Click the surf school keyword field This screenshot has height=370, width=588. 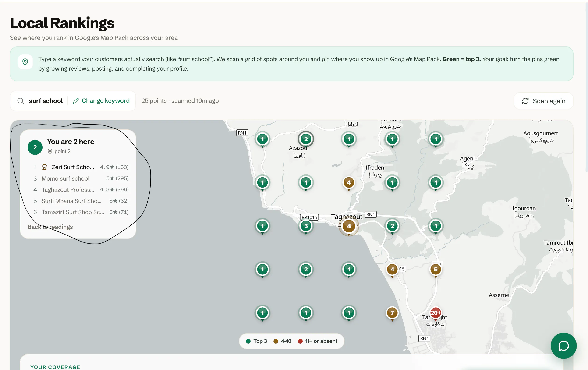(46, 101)
